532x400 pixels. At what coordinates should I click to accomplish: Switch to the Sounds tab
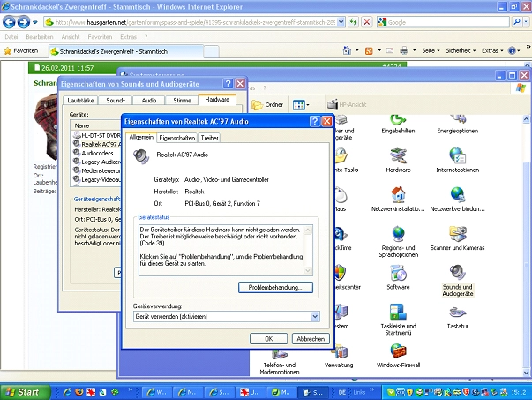tap(116, 100)
